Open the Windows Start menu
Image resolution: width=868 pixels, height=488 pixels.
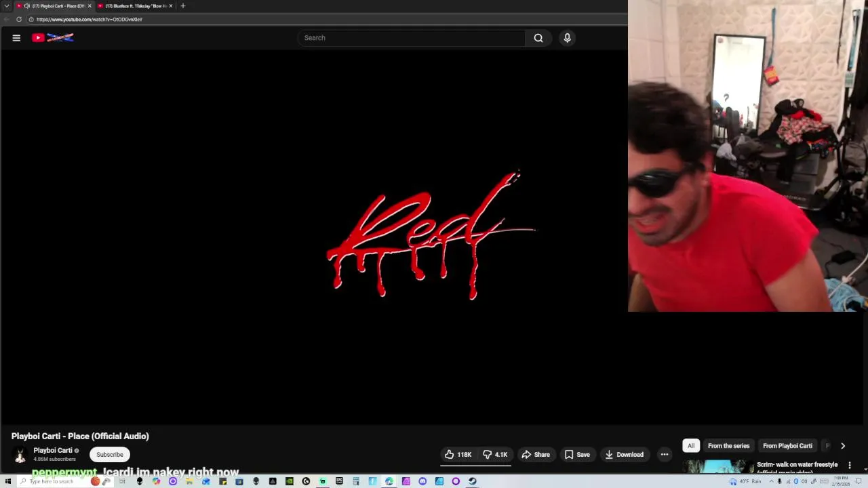(x=7, y=481)
